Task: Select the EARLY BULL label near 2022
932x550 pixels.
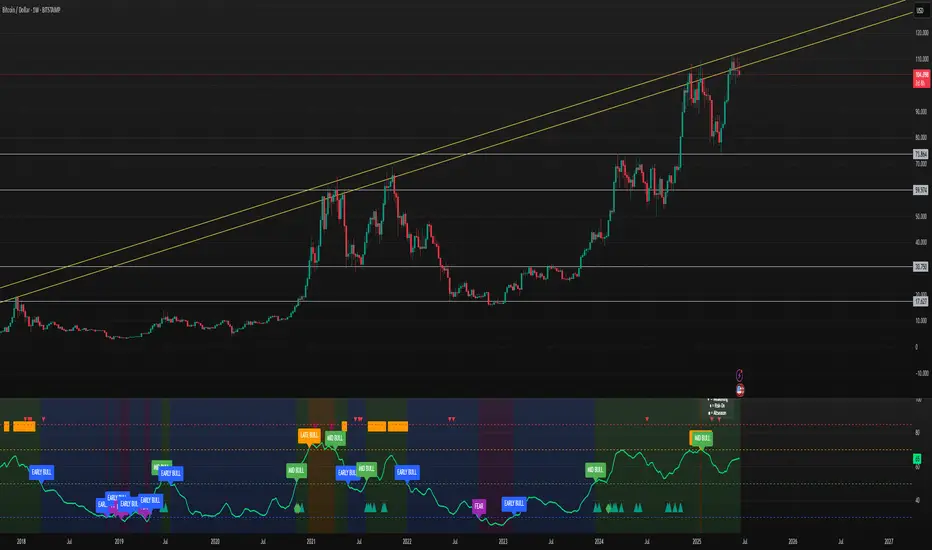Action: click(x=407, y=472)
